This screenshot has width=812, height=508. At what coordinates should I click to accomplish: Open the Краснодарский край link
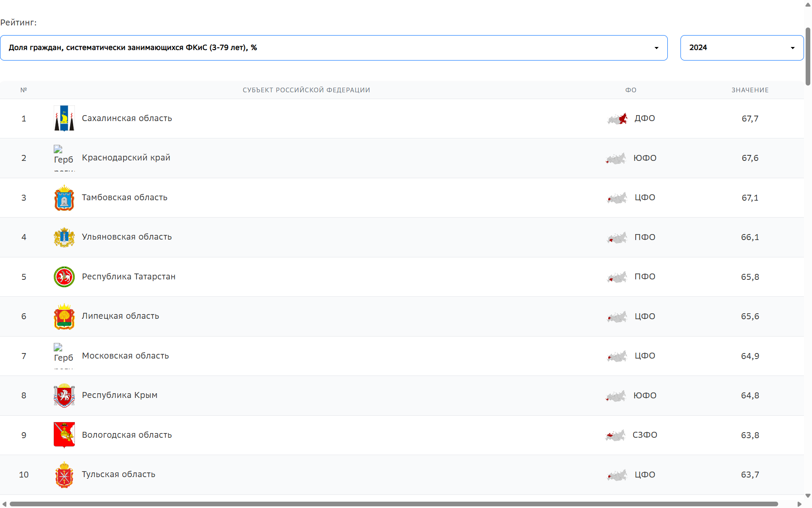point(126,158)
